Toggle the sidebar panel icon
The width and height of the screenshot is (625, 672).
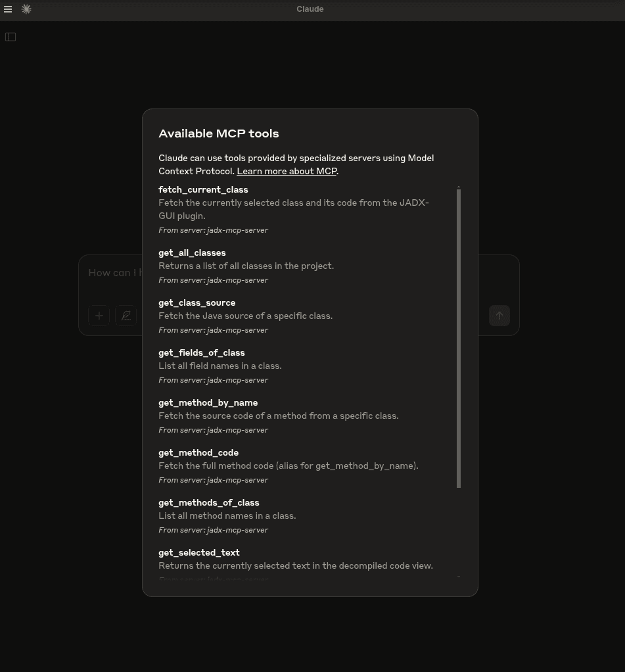tap(11, 37)
